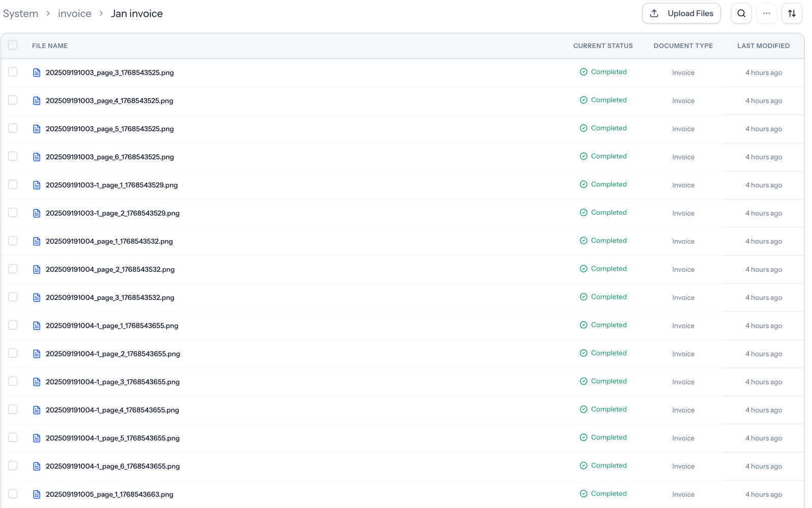This screenshot has height=508, width=812.
Task: Click the DOCUMENT TYPE column header
Action: [683, 46]
